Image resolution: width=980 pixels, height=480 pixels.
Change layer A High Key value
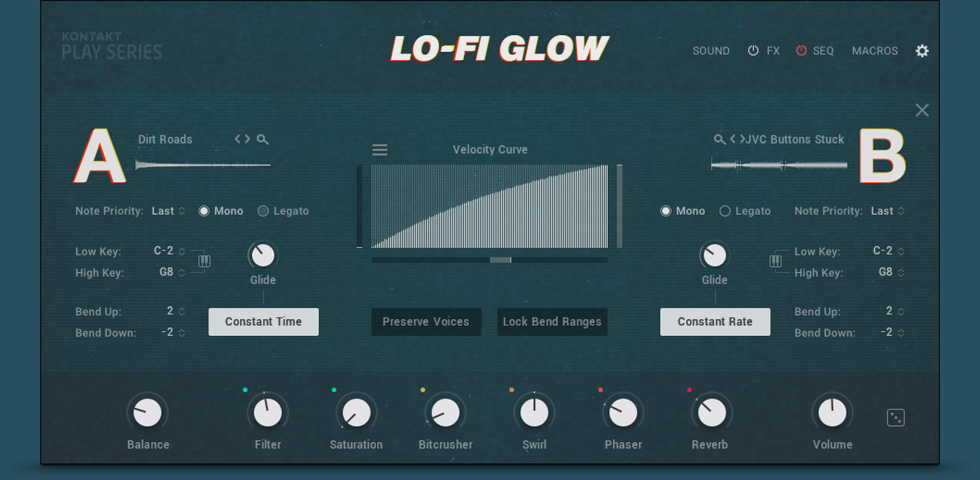click(x=172, y=272)
